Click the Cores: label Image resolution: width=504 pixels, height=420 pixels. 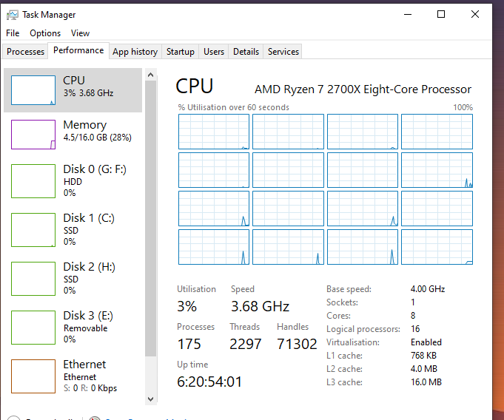(x=338, y=316)
